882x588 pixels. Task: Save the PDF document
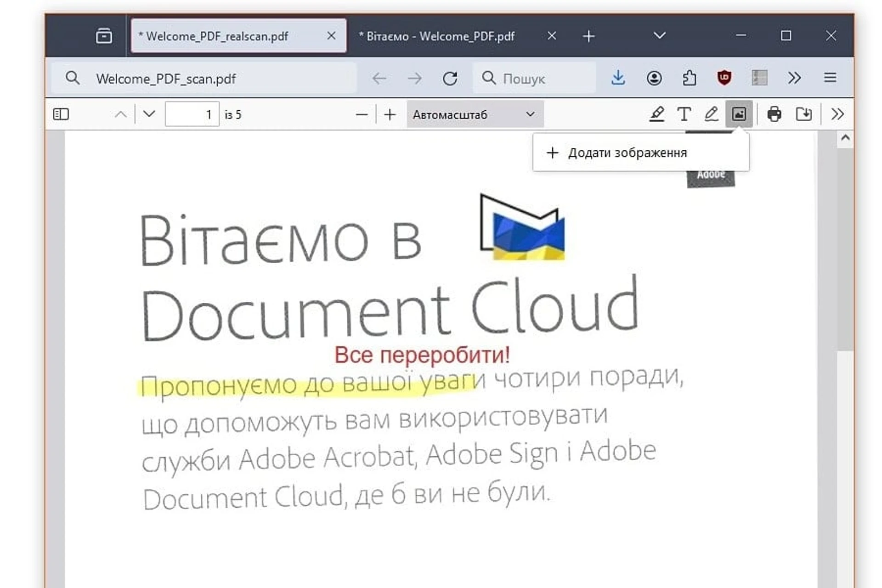pyautogui.click(x=803, y=114)
